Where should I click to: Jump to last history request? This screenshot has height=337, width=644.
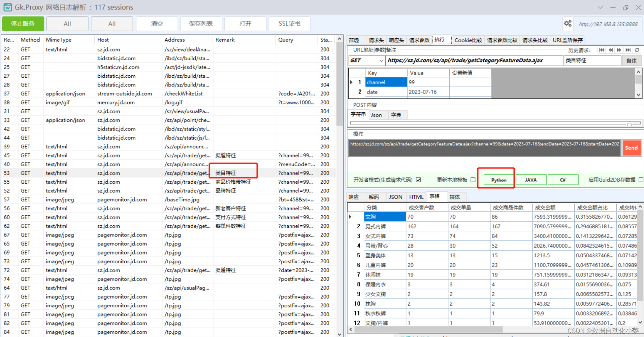pos(628,50)
